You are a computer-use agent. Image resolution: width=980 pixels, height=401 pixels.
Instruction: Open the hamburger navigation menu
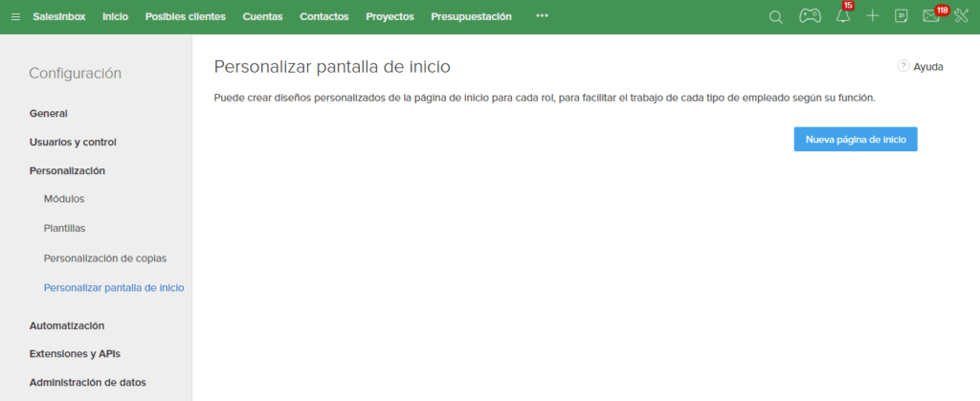(x=15, y=17)
